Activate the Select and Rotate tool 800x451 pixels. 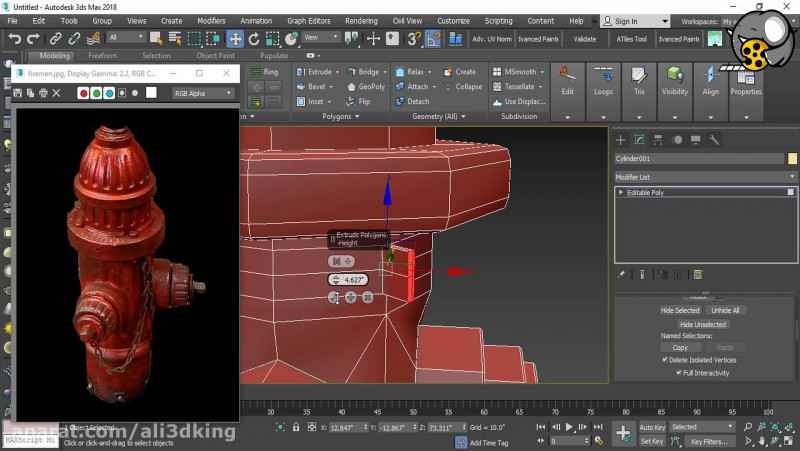point(254,39)
